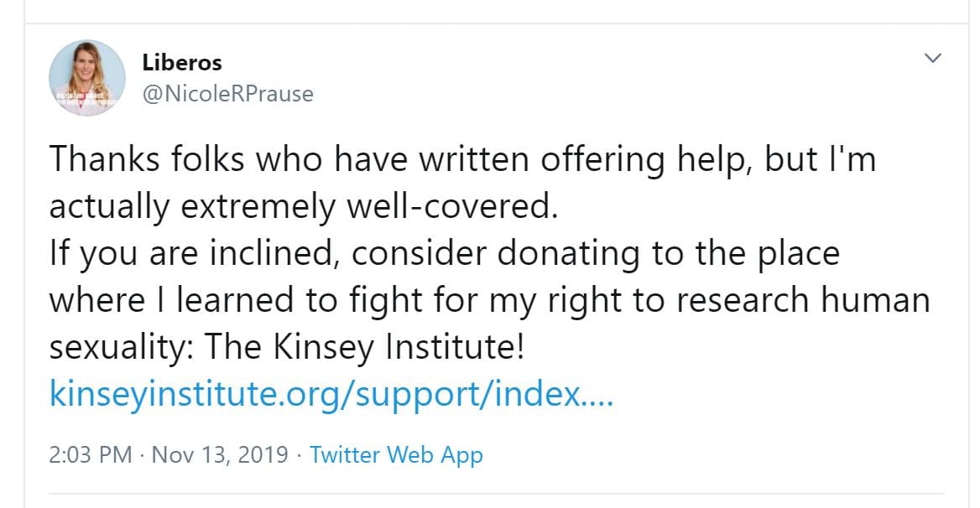Select the date Nov 13, 2019
Image resolution: width=980 pixels, height=508 pixels.
pos(220,455)
